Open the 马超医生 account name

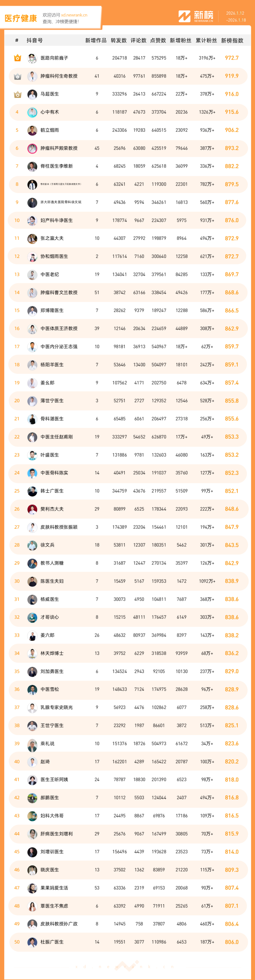point(50,94)
